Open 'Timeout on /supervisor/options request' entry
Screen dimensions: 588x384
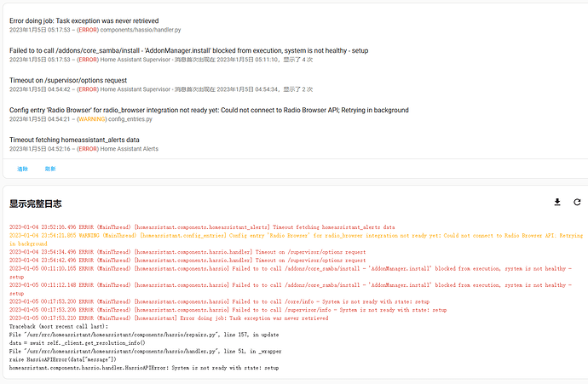click(68, 80)
